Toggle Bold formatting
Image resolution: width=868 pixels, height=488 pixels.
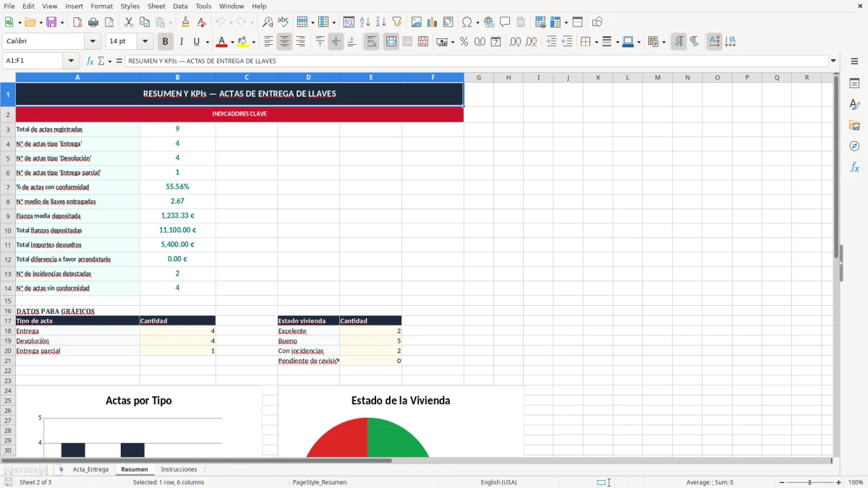coord(165,42)
